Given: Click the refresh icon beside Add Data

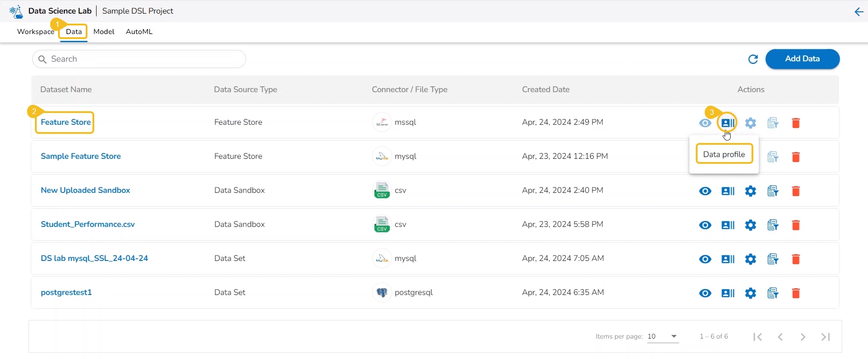Looking at the screenshot, I should 753,59.
